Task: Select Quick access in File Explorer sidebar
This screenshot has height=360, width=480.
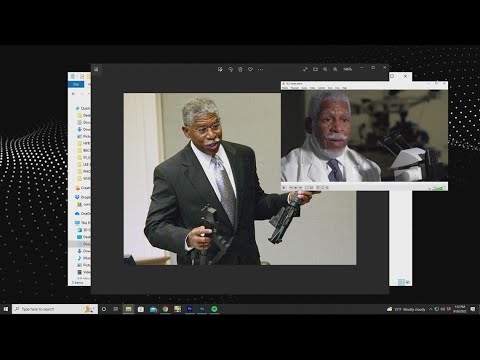Action: click(x=83, y=108)
